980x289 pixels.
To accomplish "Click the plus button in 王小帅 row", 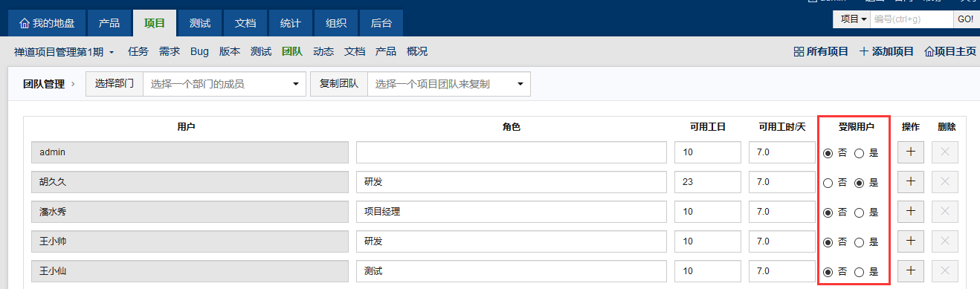I will 911,241.
